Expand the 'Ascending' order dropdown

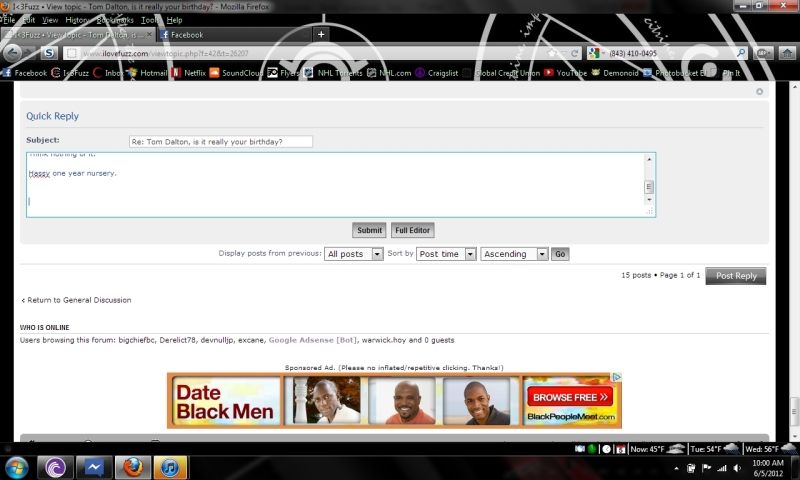click(x=514, y=254)
